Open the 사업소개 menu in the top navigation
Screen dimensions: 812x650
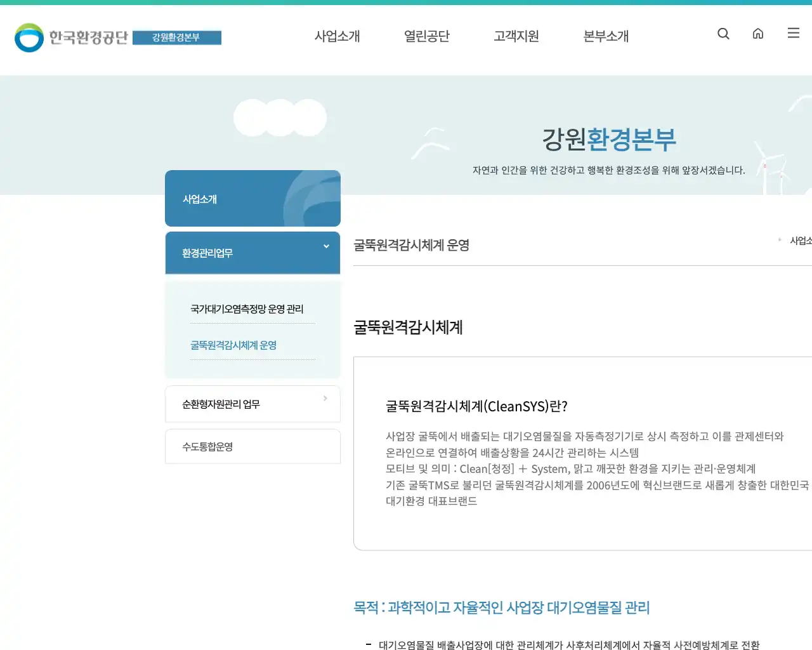click(337, 36)
